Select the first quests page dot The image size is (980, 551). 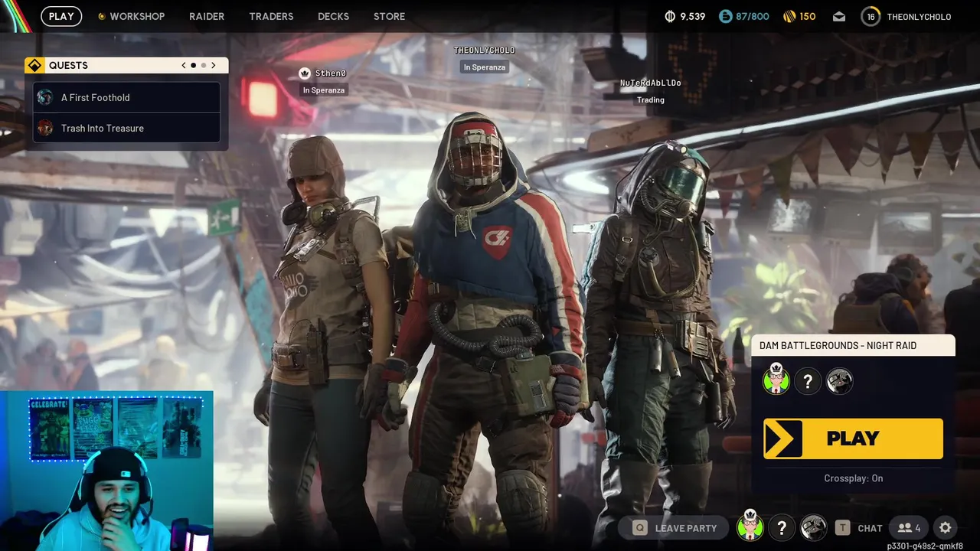[193, 65]
